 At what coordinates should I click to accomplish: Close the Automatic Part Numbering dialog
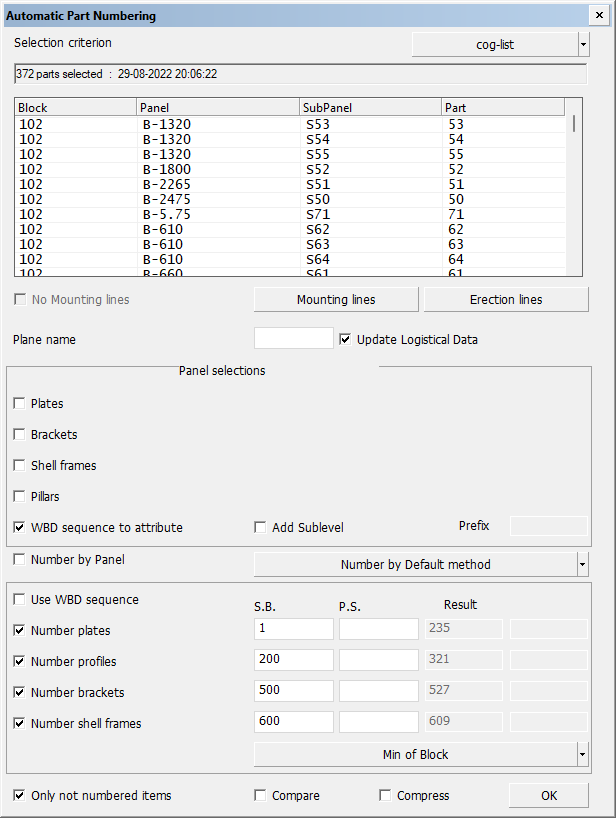coord(598,16)
